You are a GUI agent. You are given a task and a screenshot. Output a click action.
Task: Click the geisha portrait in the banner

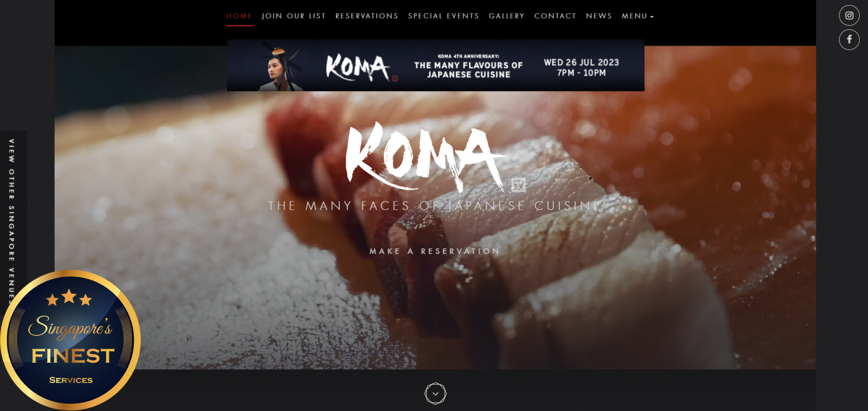coord(280,66)
